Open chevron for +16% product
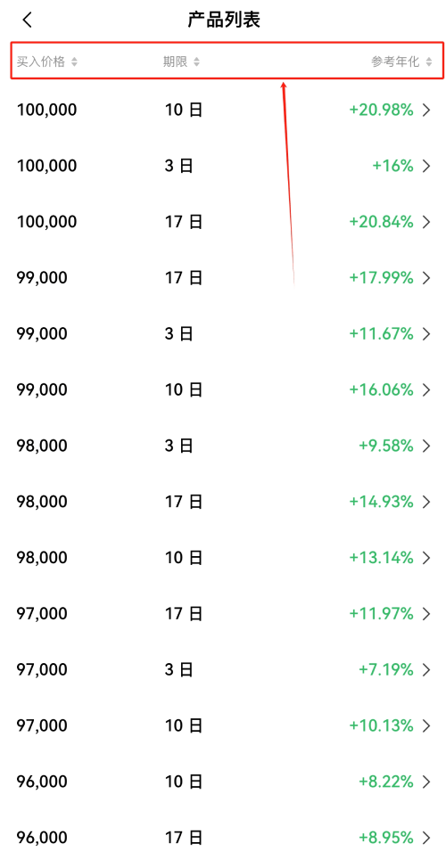Viewport: 446px width, 868px height. 425,166
